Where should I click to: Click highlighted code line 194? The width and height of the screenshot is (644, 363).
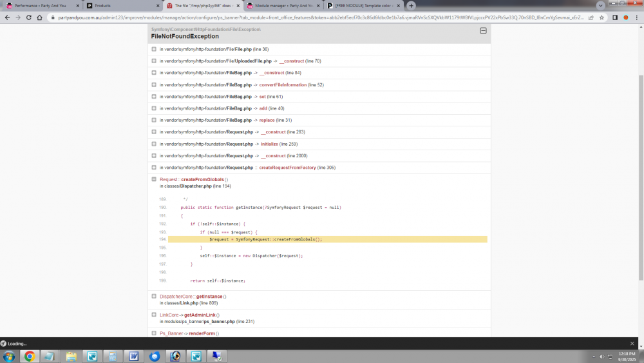(327, 239)
